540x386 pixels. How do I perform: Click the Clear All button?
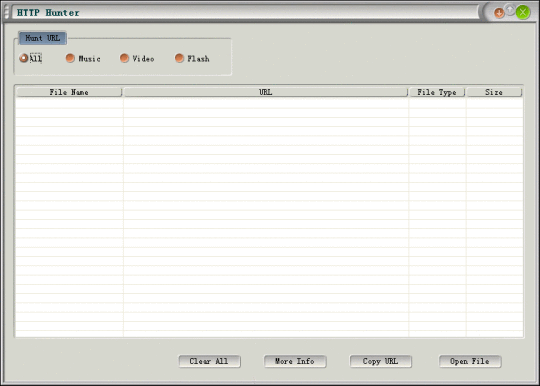(209, 361)
